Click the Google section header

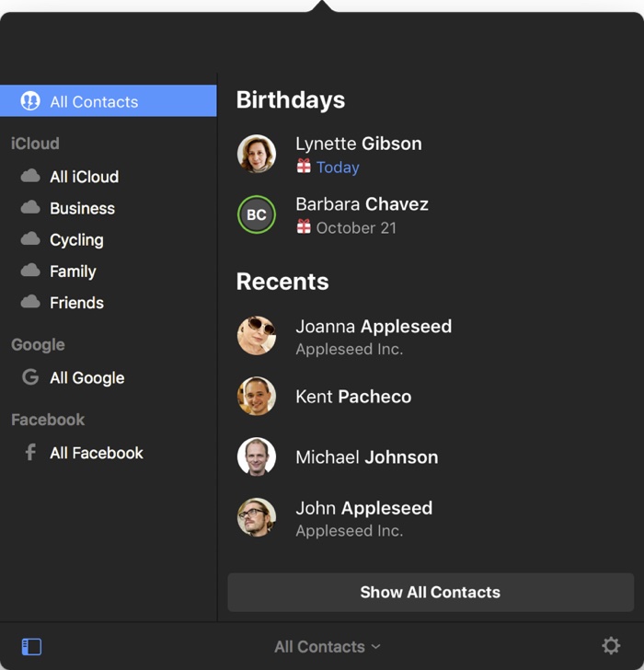point(38,345)
